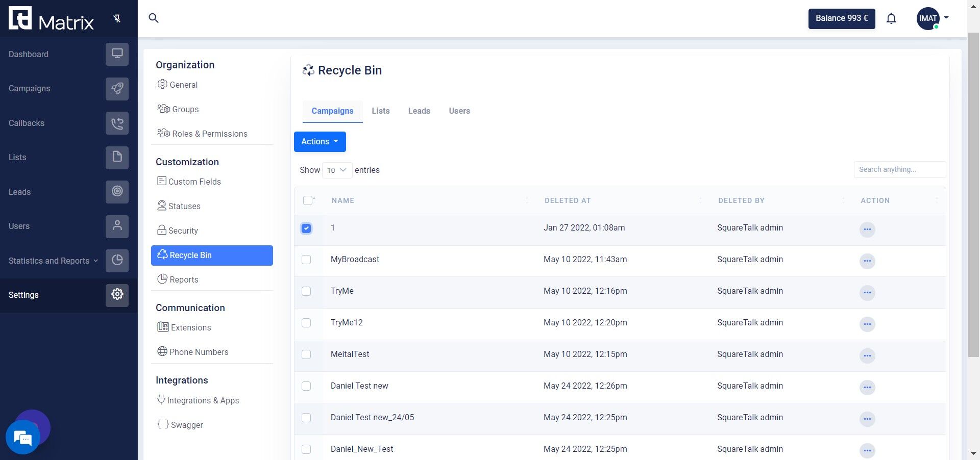The width and height of the screenshot is (980, 460).
Task: Click the Balance 993 € button
Action: pyautogui.click(x=841, y=18)
